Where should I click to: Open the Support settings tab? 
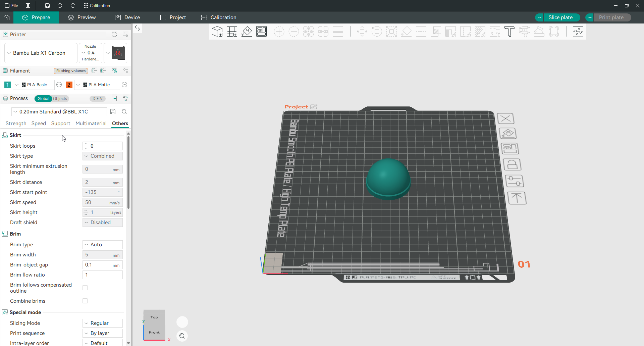[61, 123]
